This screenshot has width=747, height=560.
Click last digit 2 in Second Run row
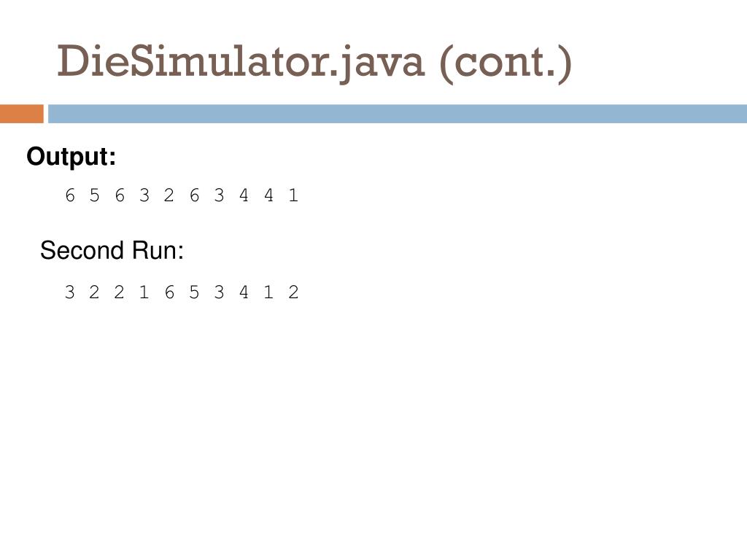(293, 292)
